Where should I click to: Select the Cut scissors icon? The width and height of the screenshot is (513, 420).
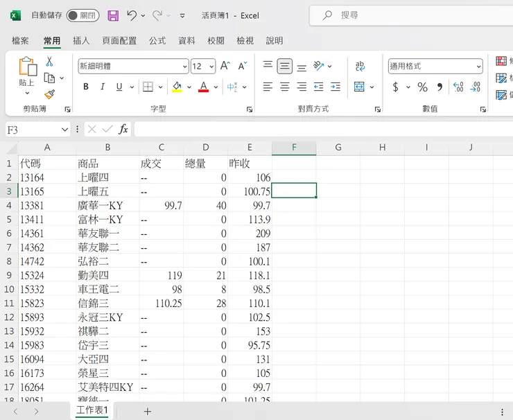coord(49,62)
